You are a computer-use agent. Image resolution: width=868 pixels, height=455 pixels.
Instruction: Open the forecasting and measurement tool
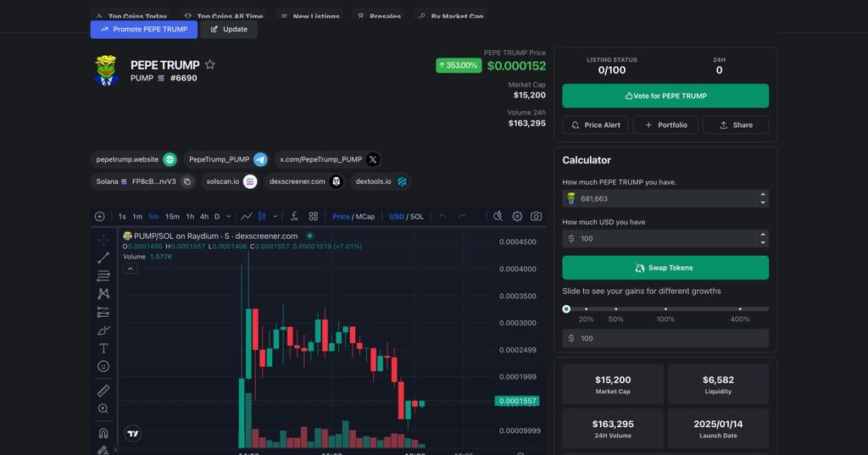point(103,312)
